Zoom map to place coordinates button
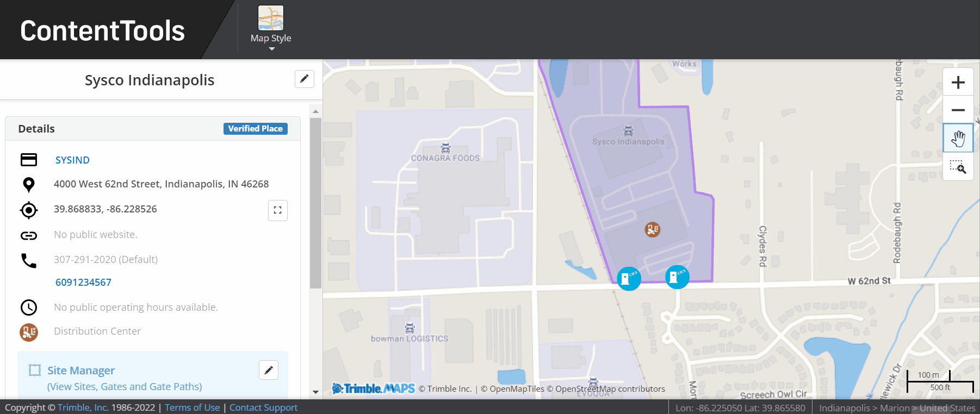This screenshot has width=980, height=414. (x=278, y=210)
